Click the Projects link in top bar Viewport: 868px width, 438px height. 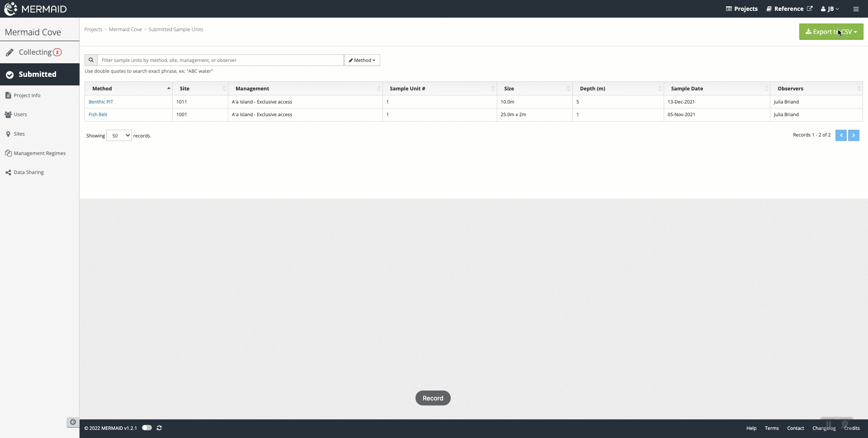point(742,9)
